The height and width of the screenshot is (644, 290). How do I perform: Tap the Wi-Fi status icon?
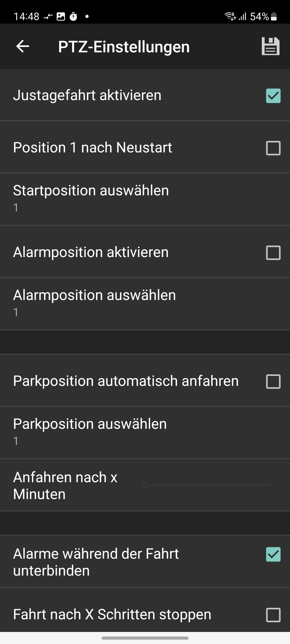tap(230, 16)
